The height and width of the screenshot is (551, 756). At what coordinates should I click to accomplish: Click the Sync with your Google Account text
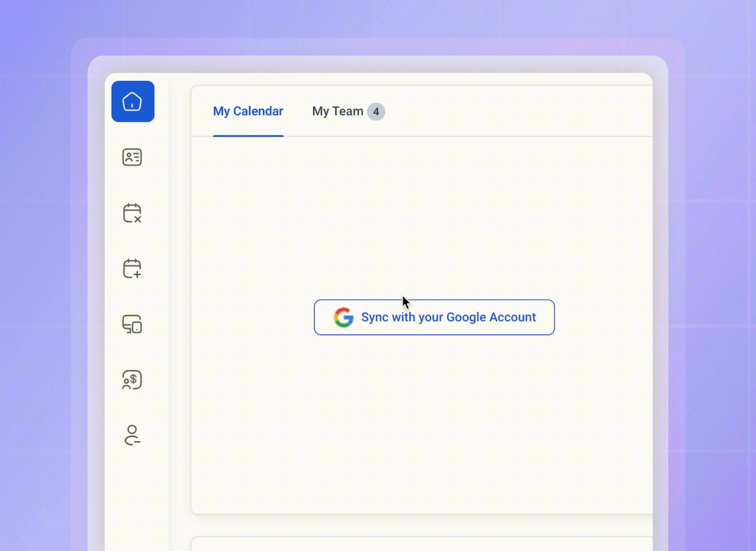point(448,317)
